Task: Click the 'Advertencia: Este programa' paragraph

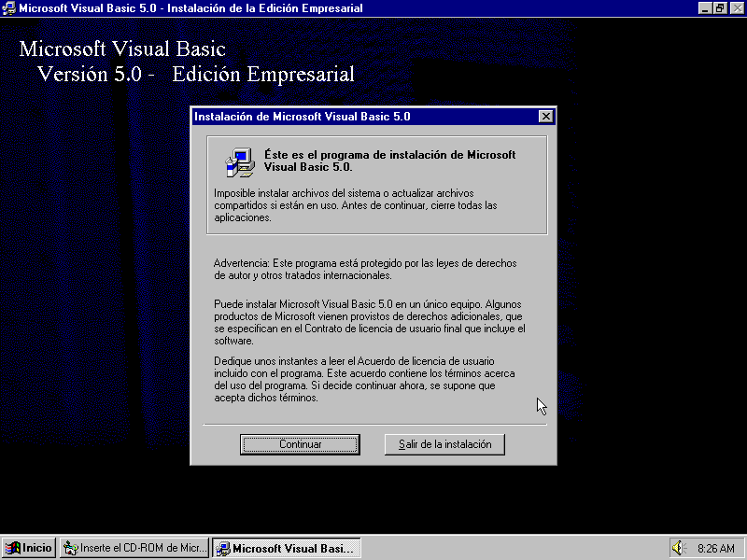Action: 365,269
